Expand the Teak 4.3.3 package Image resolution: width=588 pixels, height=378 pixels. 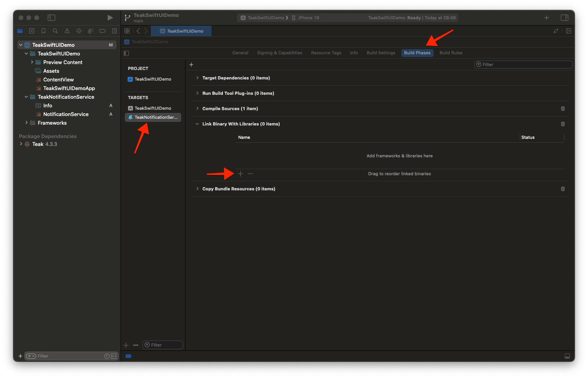coord(21,144)
